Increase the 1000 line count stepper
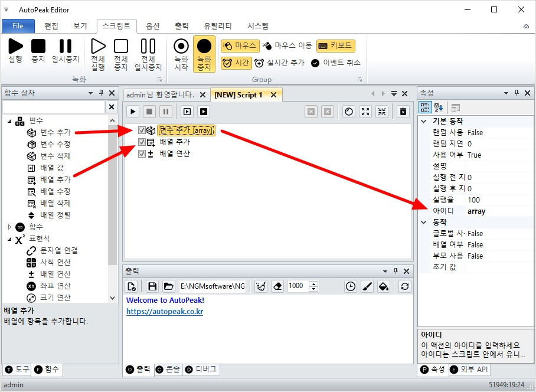536x392 pixels. click(x=313, y=283)
